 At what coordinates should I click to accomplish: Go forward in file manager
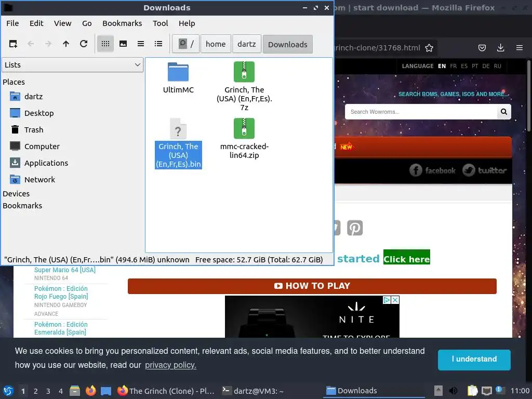[48, 44]
